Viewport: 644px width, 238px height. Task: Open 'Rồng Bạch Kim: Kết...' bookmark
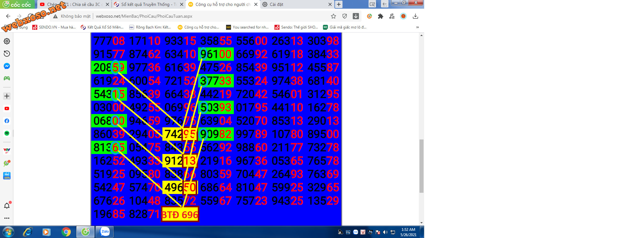pyautogui.click(x=150, y=27)
